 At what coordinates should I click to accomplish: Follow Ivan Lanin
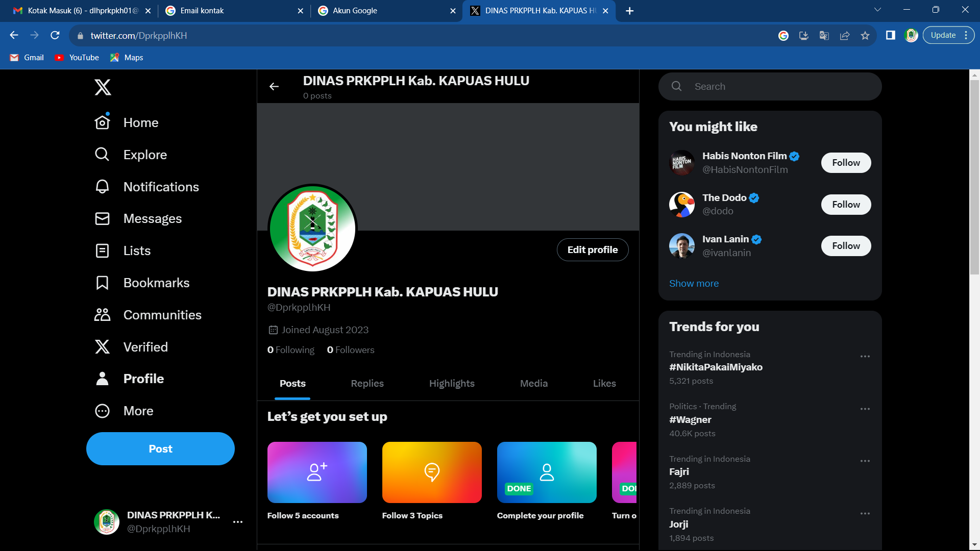(x=846, y=246)
